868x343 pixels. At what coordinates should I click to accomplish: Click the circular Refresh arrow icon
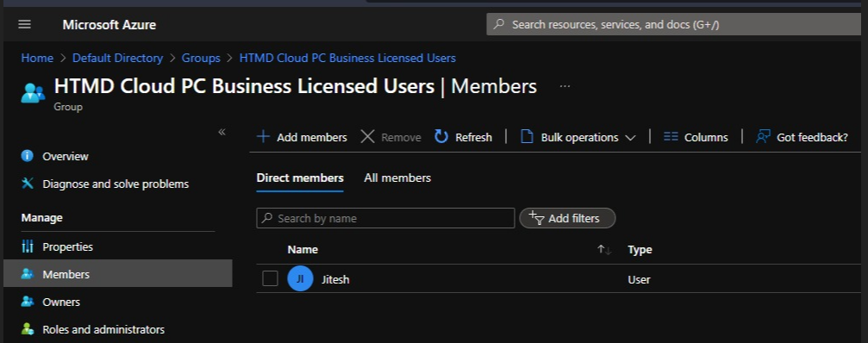(x=441, y=137)
